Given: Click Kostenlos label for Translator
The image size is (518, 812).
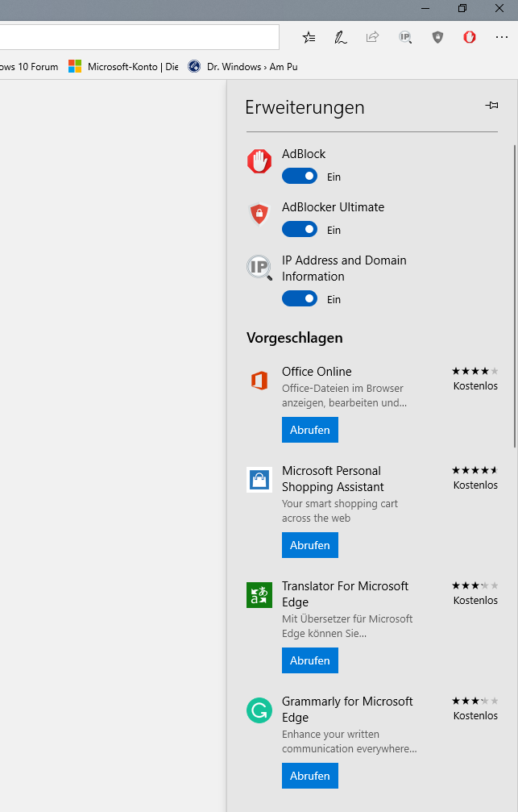Looking at the screenshot, I should coord(475,600).
